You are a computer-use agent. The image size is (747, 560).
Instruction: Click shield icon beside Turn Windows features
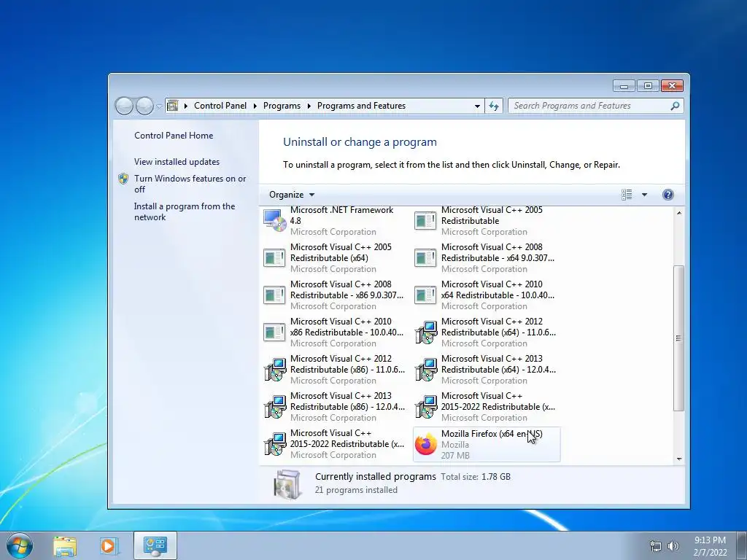click(x=123, y=179)
